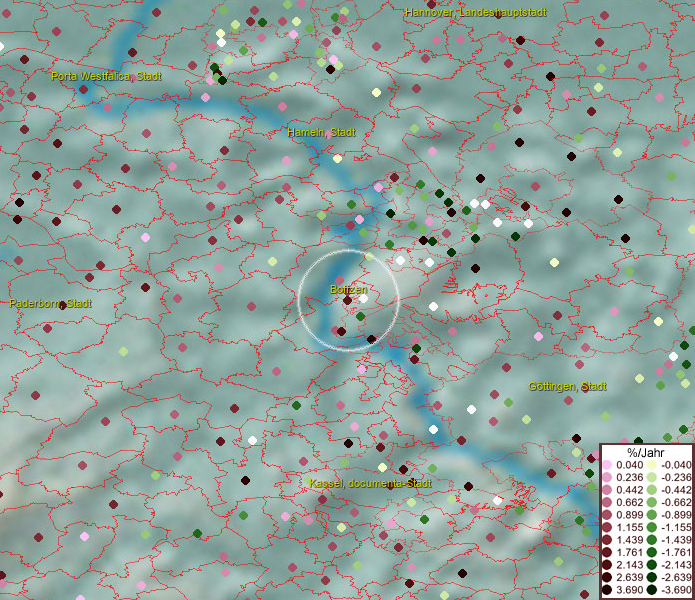Pick the 0.040 light pink legend swatch

pos(607,465)
